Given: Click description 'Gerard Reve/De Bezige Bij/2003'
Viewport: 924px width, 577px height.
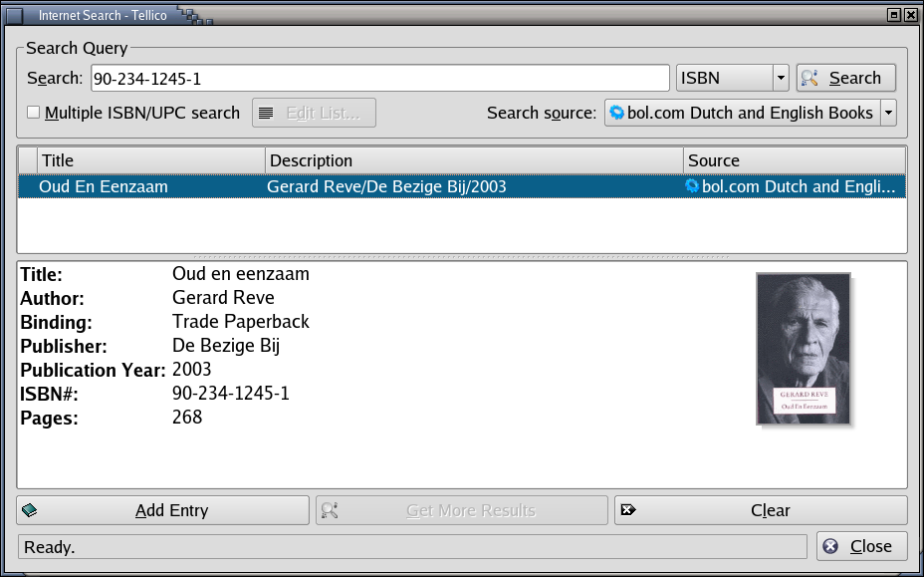Looking at the screenshot, I should coord(386,186).
